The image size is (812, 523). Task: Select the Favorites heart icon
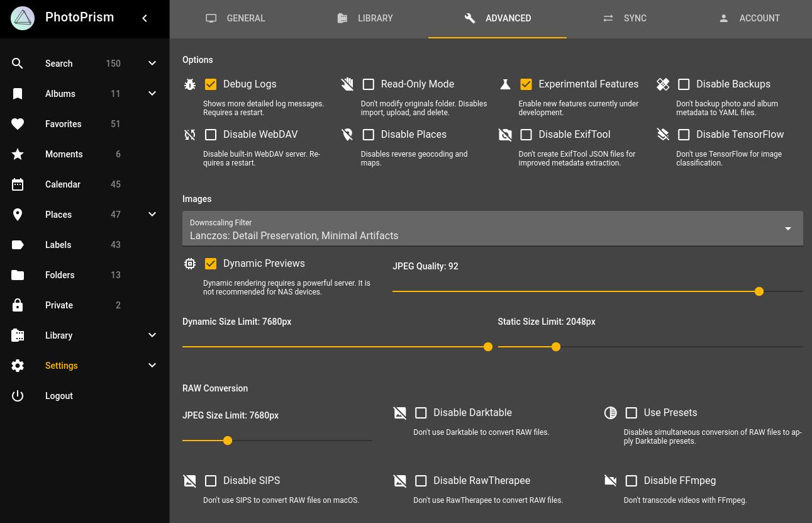click(x=18, y=124)
